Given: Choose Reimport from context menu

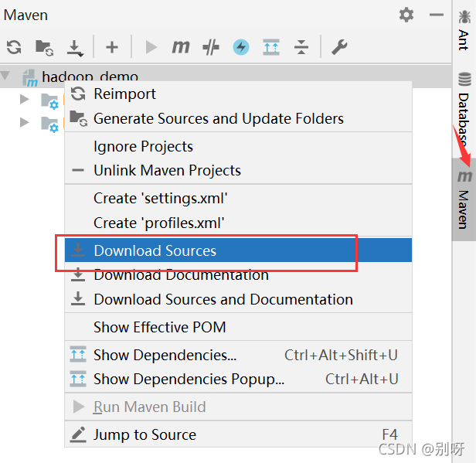Looking at the screenshot, I should [238, 94].
